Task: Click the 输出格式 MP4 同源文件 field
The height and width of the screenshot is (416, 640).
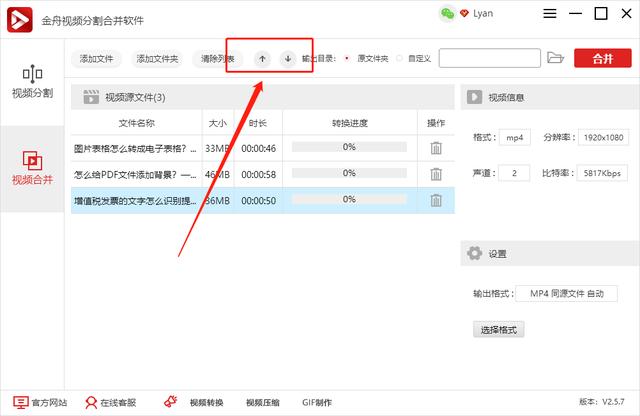Action: [567, 294]
